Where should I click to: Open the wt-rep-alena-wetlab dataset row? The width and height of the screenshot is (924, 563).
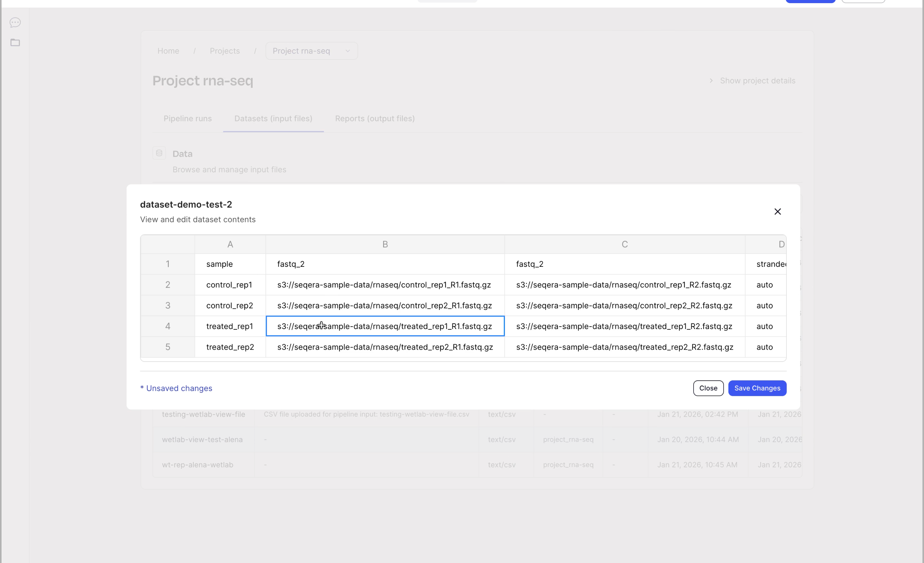[x=477, y=464]
